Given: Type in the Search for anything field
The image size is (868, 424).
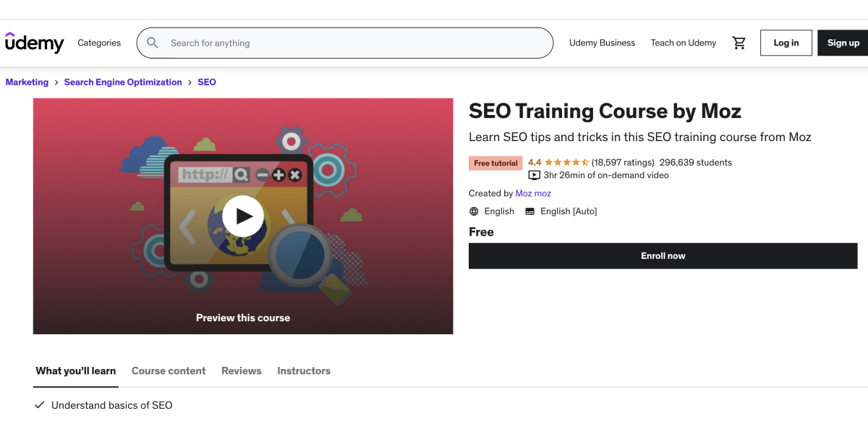Looking at the screenshot, I should pyautogui.click(x=354, y=43).
